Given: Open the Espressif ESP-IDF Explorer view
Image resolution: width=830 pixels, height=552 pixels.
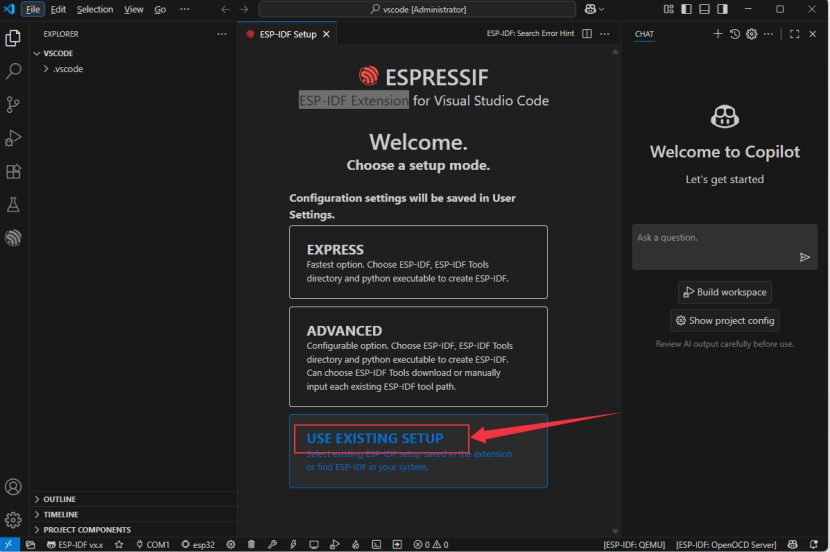Looking at the screenshot, I should [13, 238].
